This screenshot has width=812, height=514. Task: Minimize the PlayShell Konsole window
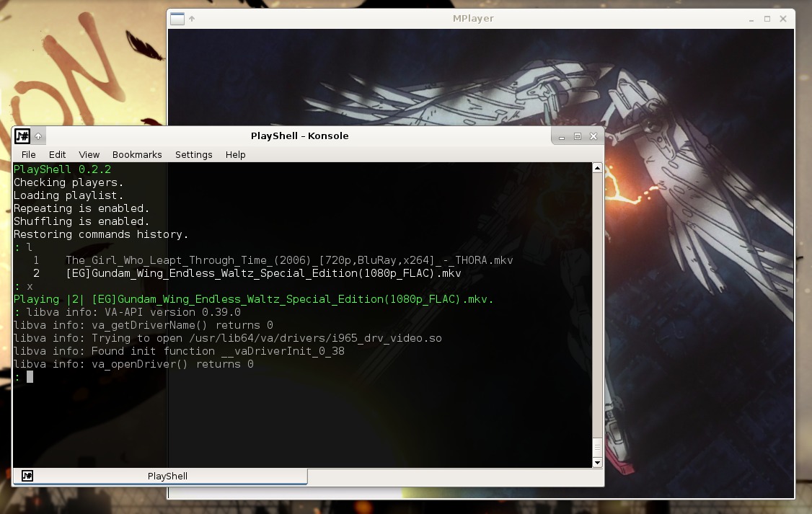[x=562, y=136]
